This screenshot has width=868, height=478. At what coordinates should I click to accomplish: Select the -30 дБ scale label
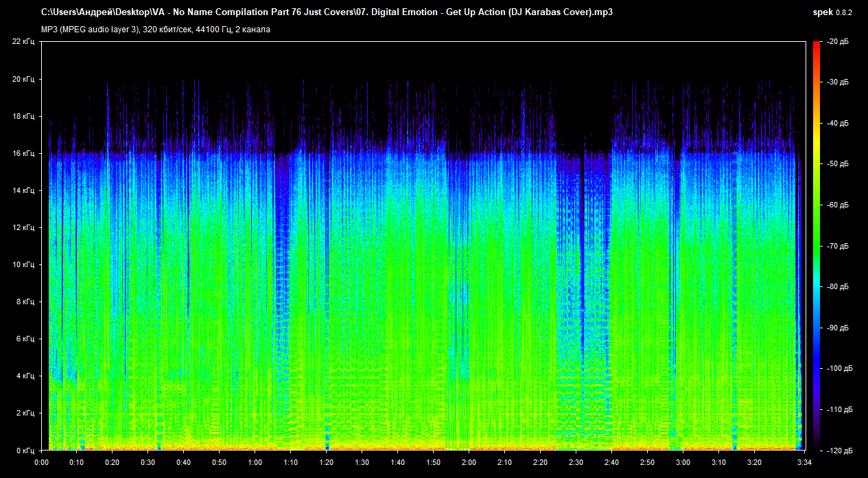(x=838, y=82)
